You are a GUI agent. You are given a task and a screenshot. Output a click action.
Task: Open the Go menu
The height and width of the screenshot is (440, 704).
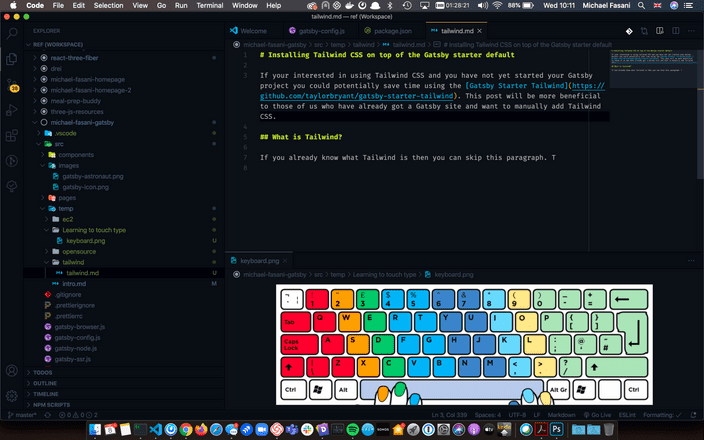[161, 5]
